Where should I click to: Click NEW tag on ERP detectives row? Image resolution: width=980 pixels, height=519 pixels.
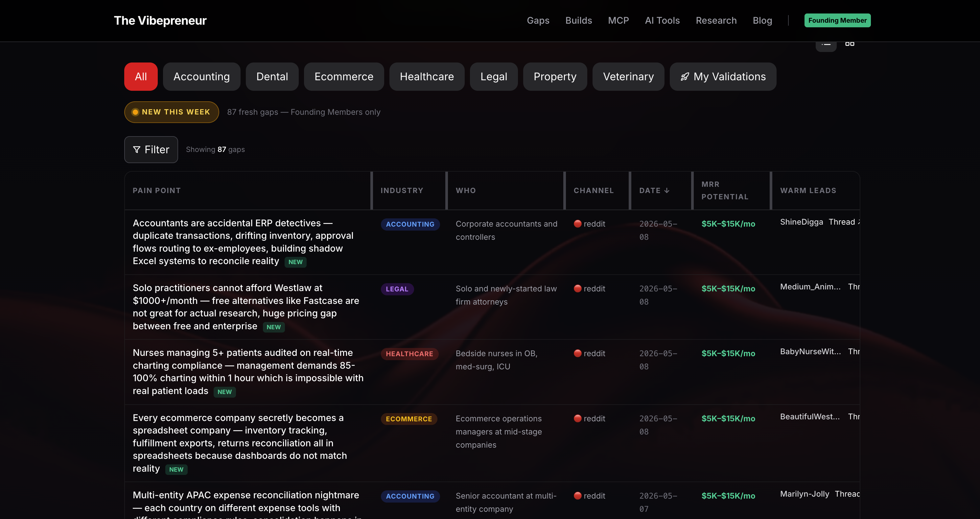click(x=295, y=262)
